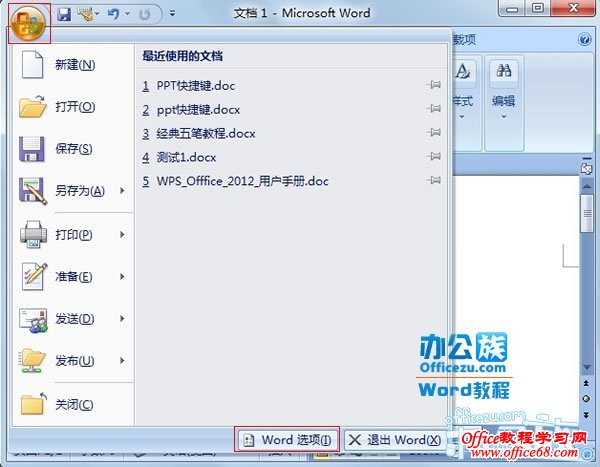
Task: Open Word Options (Word 选项) button
Action: coord(287,440)
